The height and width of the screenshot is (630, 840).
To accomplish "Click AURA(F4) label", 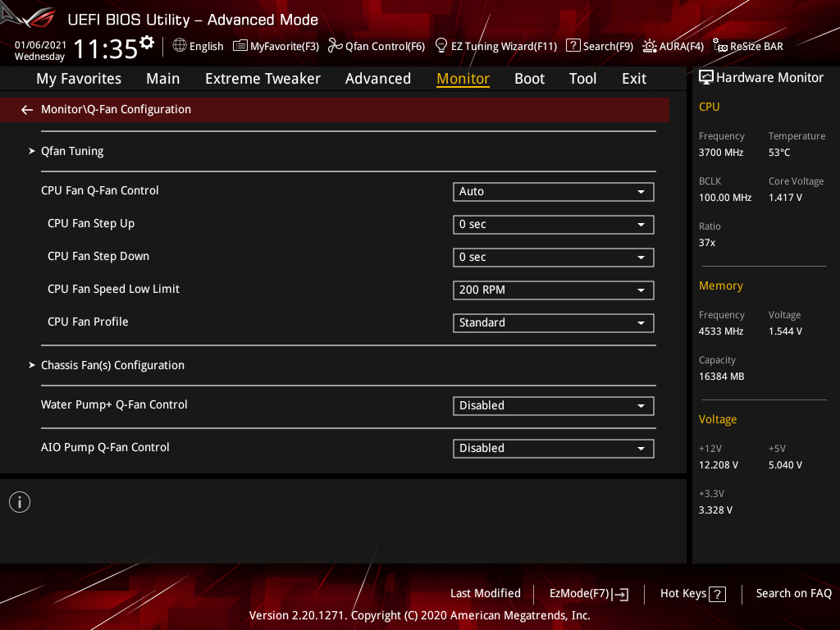I will pyautogui.click(x=682, y=47).
